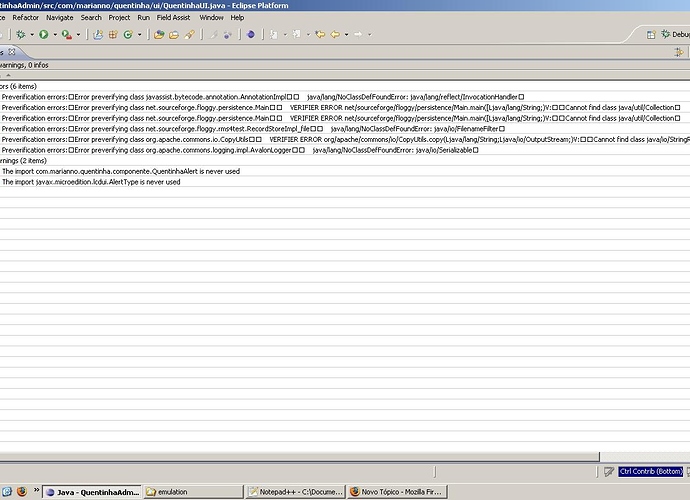Click the Next Annotation toolbar icon
The height and width of the screenshot is (500, 690).
[274, 34]
